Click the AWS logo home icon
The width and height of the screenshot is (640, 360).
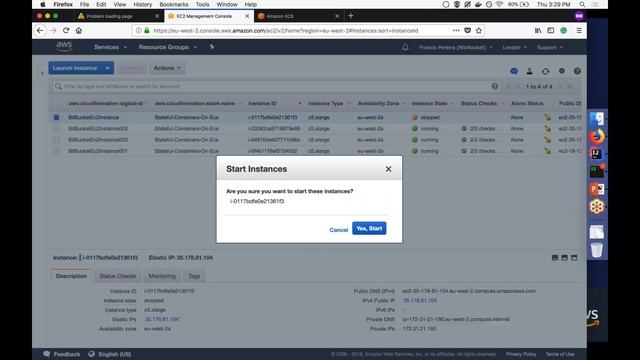click(64, 47)
